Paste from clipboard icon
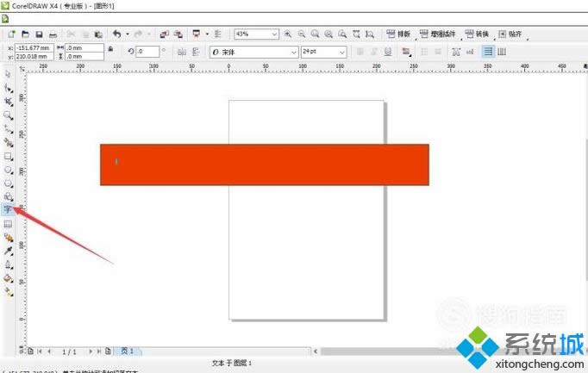Viewport: 588px width, 373px height. [x=98, y=34]
